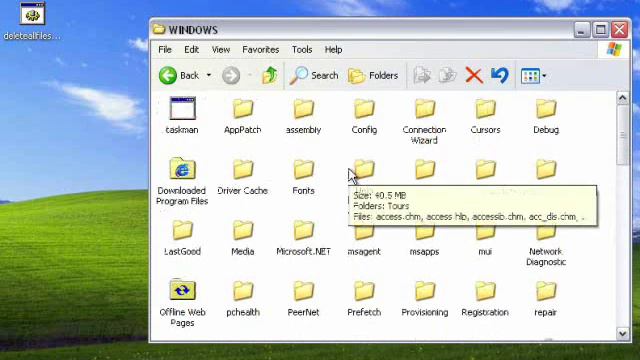Select the Microsoft.NET folder
This screenshot has height=360, width=640.
(303, 238)
